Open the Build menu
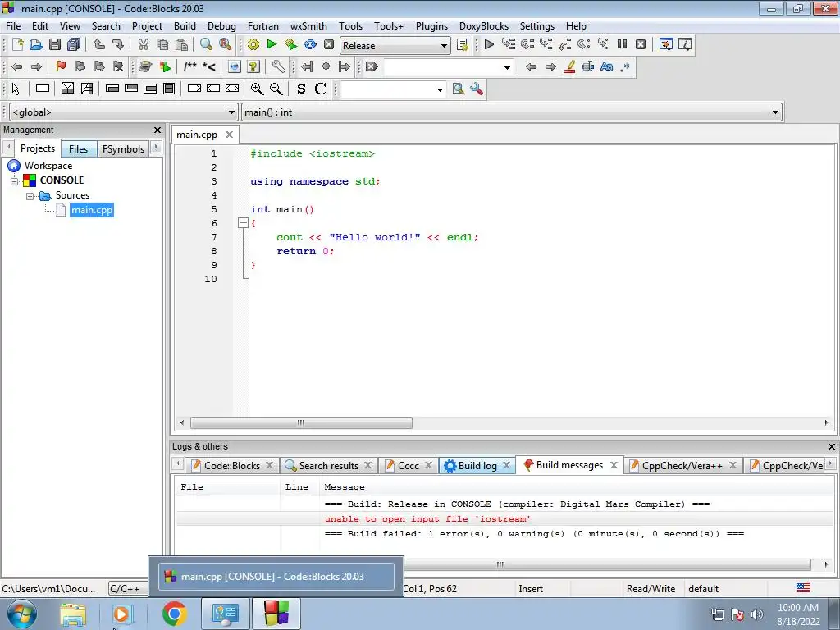Viewport: 840px width, 630px height. click(185, 25)
